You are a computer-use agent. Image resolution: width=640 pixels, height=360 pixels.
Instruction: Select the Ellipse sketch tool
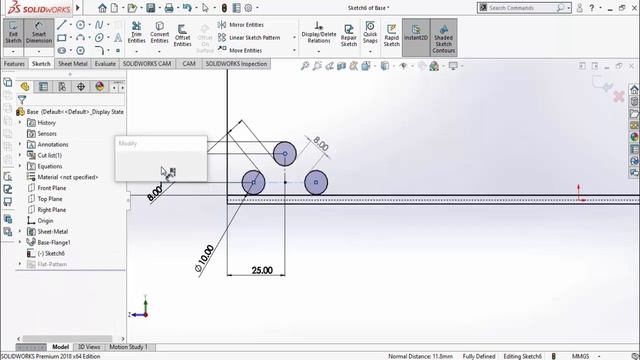99,38
